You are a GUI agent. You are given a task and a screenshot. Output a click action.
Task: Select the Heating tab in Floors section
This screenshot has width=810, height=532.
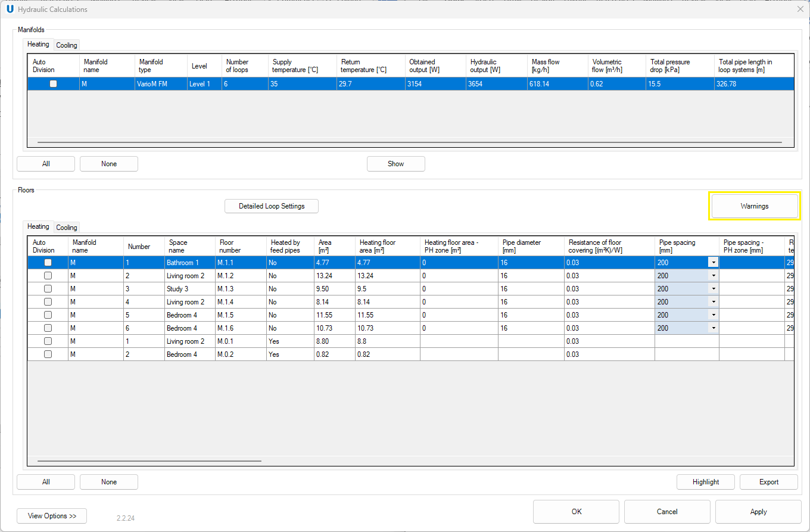[x=38, y=227]
